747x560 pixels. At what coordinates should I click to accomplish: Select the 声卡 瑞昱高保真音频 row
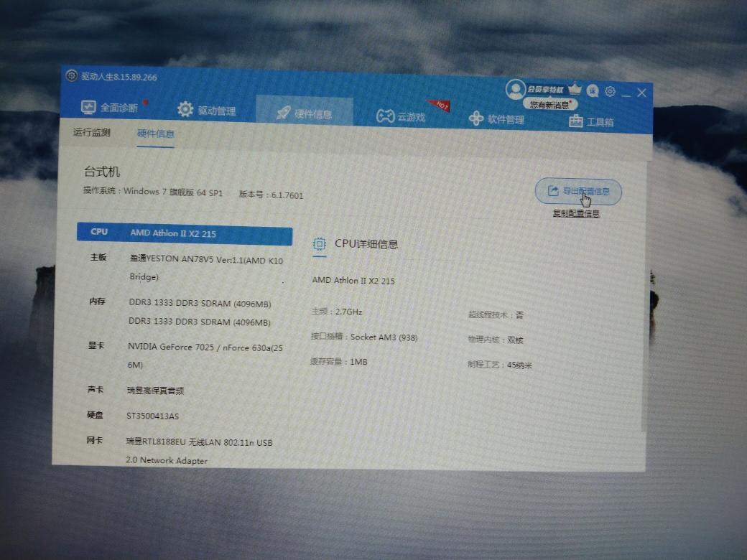tap(135, 391)
